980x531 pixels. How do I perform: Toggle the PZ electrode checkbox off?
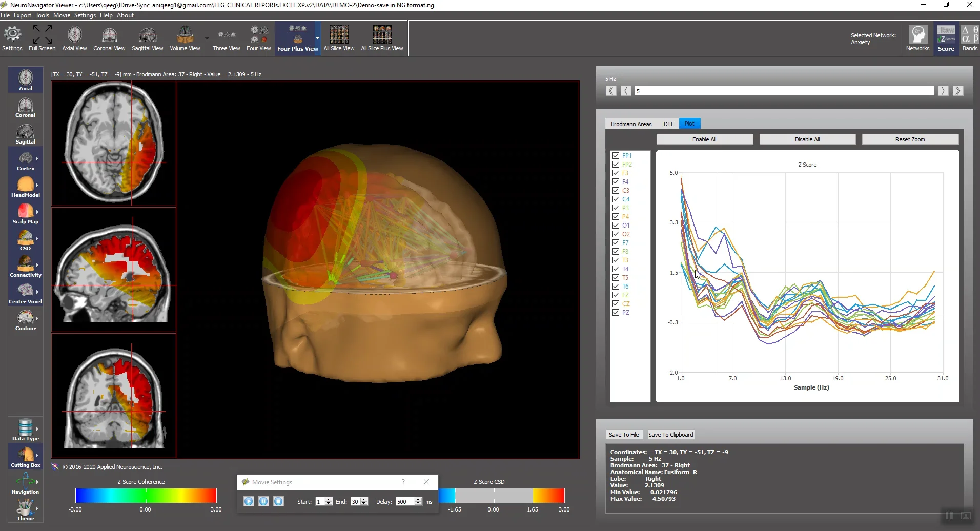pyautogui.click(x=615, y=312)
